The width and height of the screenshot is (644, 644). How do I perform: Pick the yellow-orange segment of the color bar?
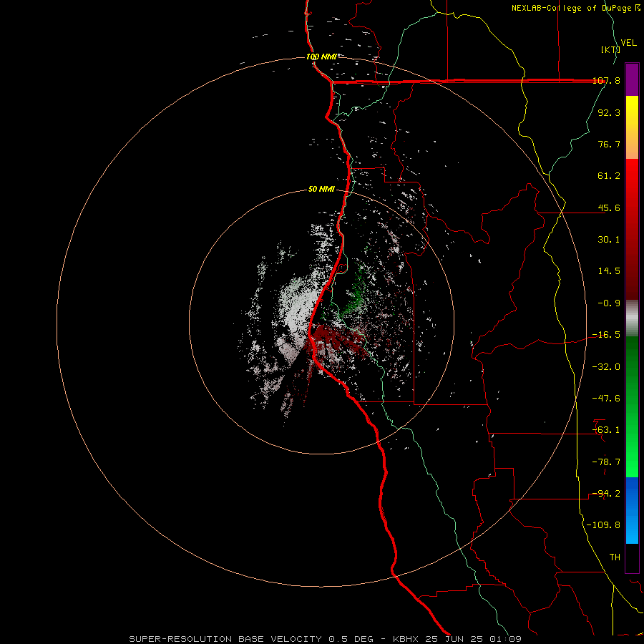(x=632, y=127)
